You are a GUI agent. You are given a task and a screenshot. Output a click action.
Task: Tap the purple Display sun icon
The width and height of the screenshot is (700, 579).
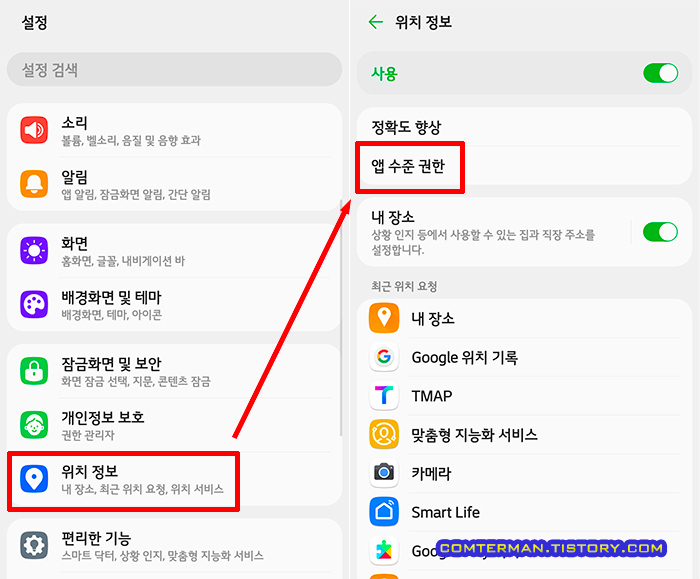(x=34, y=251)
